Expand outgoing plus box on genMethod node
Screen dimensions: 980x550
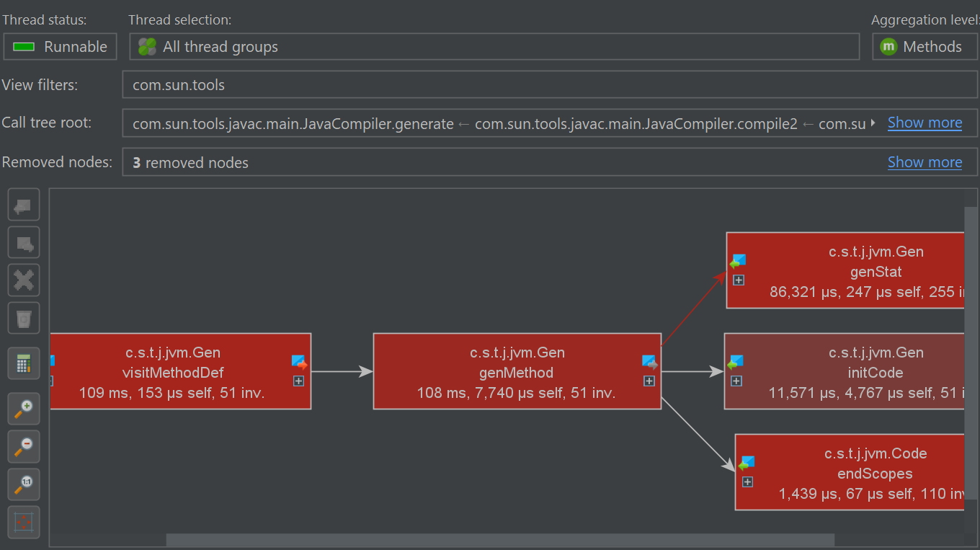[x=649, y=381]
